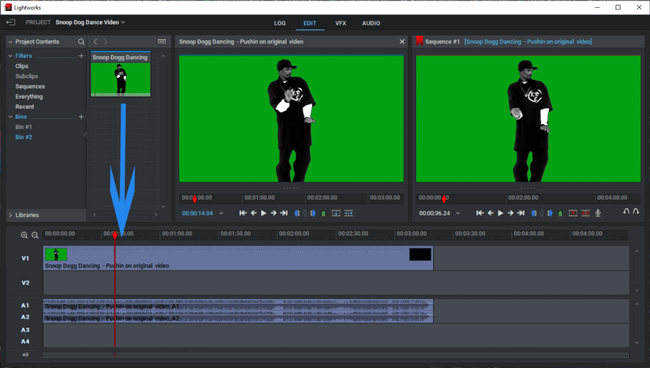Toggle the A1 audio track
The height and width of the screenshot is (368, 650).
tap(25, 305)
